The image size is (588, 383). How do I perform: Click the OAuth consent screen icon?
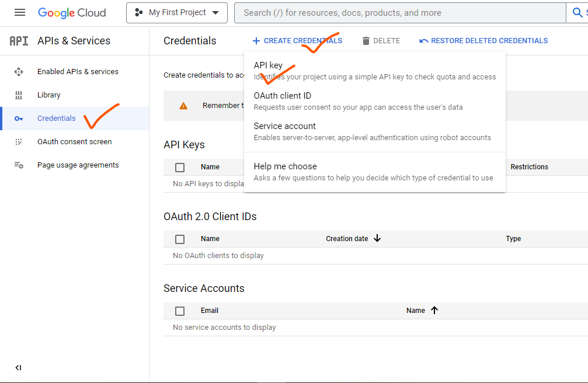[18, 142]
